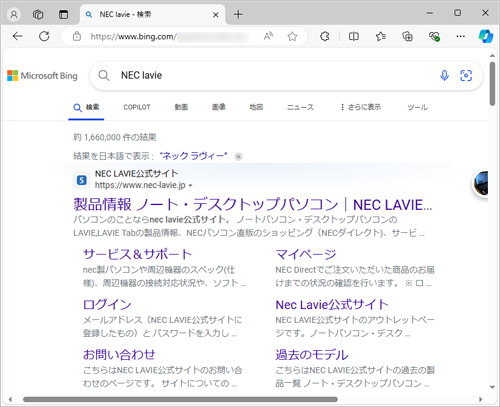Image resolution: width=500 pixels, height=407 pixels.
Task: Open the Favorites list icon
Action: [381, 36]
